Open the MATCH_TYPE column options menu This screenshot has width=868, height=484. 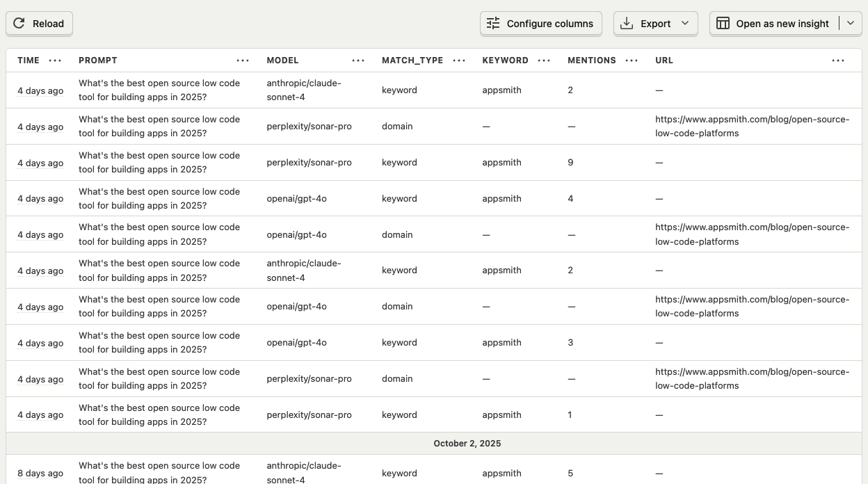point(459,60)
